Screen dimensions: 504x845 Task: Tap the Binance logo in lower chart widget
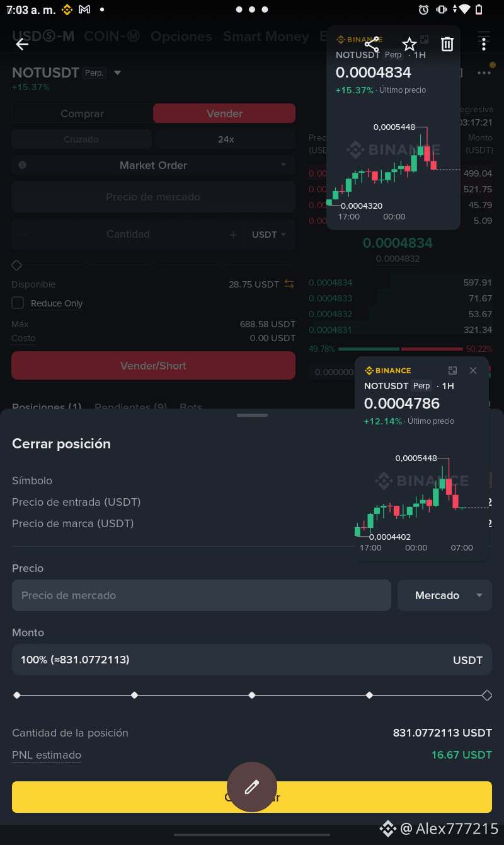coord(387,371)
